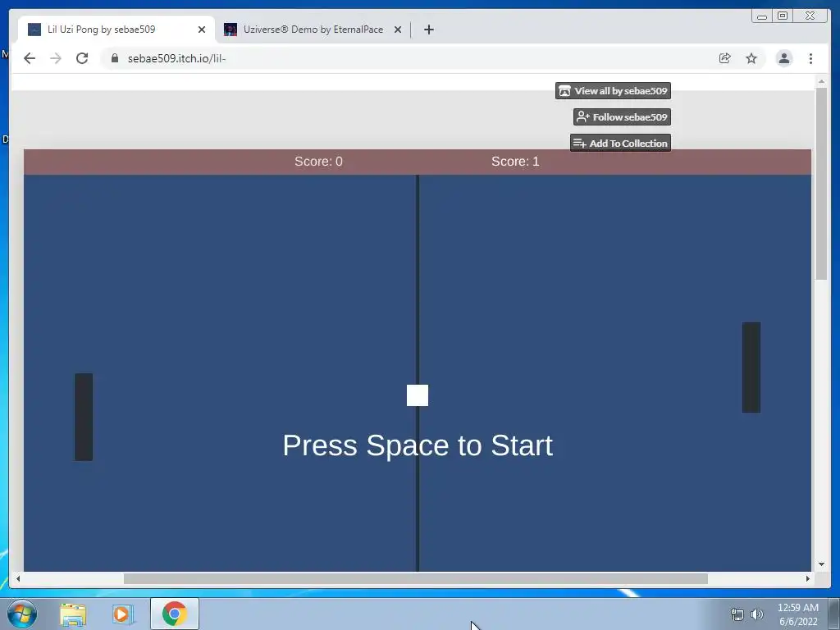Open the Windows Start menu orb
The width and height of the screenshot is (840, 630).
click(22, 614)
